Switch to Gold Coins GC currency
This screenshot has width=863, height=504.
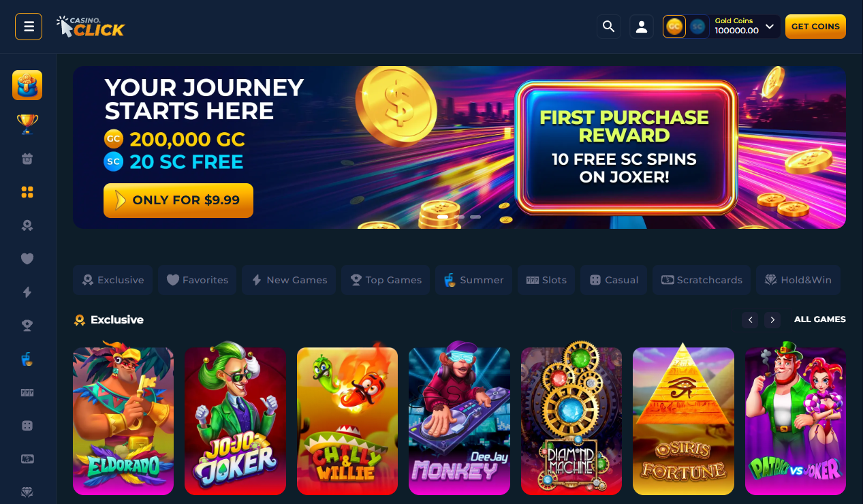674,27
